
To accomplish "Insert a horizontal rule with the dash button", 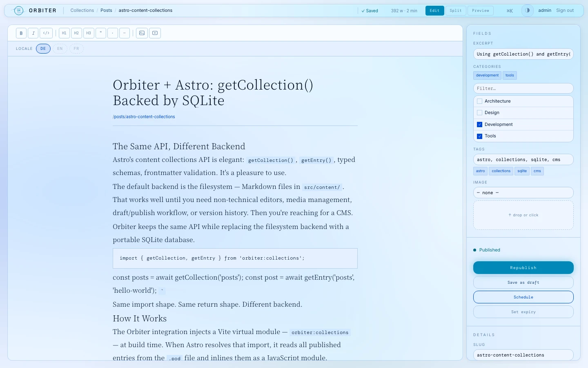I will point(125,33).
